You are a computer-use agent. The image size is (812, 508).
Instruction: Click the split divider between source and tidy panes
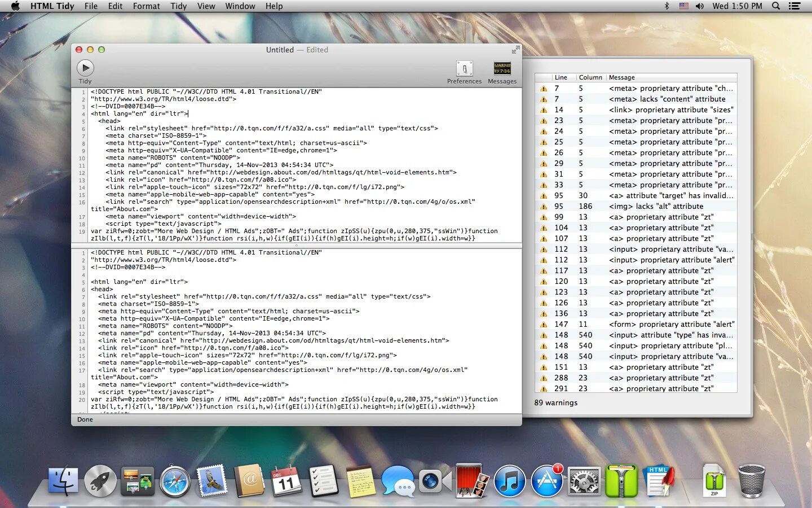point(297,246)
